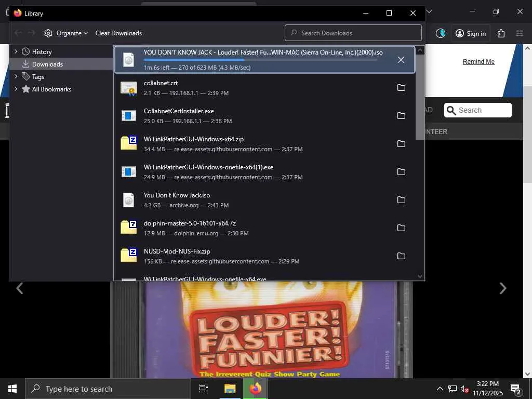The image size is (532, 399).
Task: Go forward using the Library forward arrow
Action: pos(32,33)
